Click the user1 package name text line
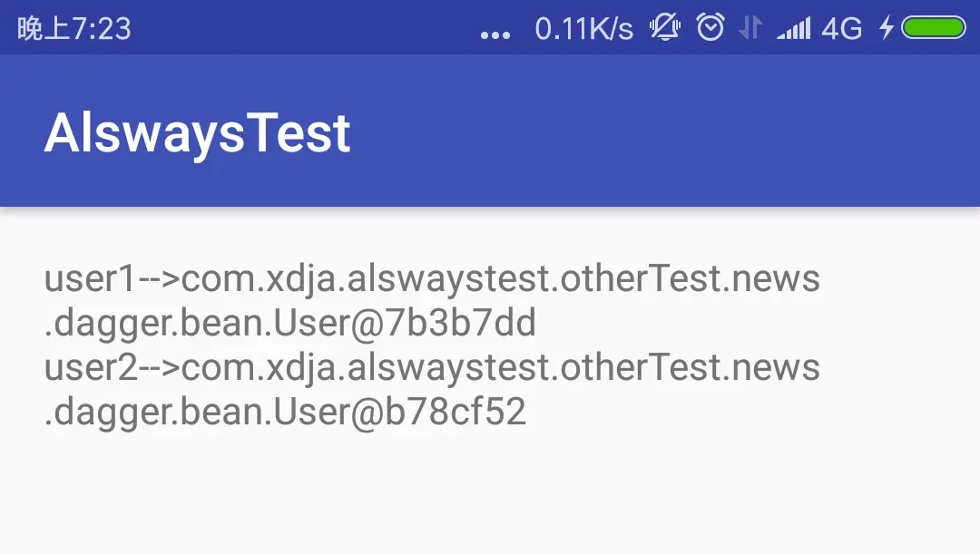The width and height of the screenshot is (980, 554). [x=432, y=278]
